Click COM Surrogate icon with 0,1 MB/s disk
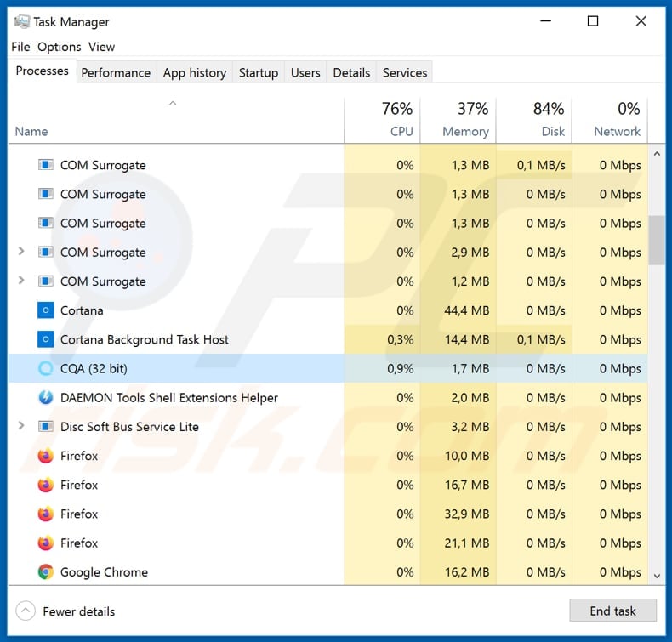 45,165
